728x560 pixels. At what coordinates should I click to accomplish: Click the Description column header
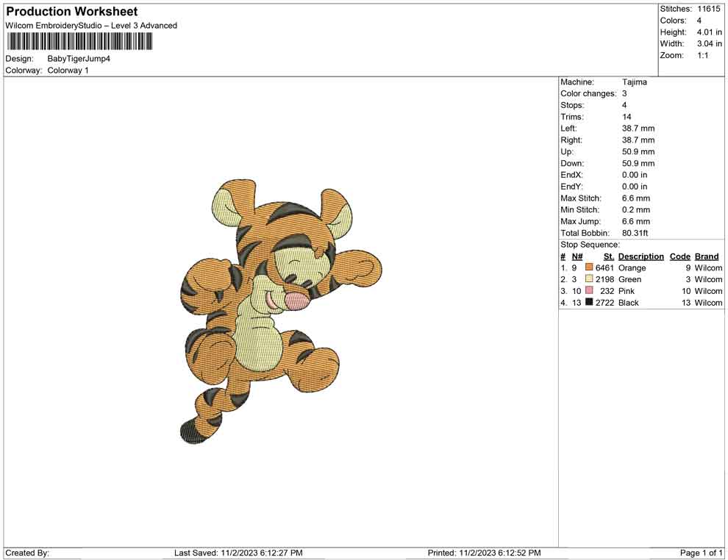640,256
